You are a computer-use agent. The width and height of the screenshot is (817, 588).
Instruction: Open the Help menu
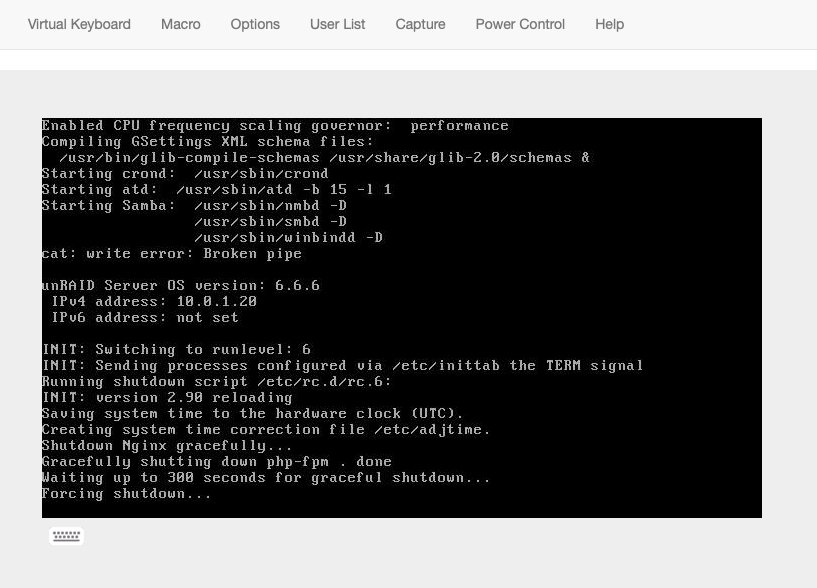[x=609, y=24]
